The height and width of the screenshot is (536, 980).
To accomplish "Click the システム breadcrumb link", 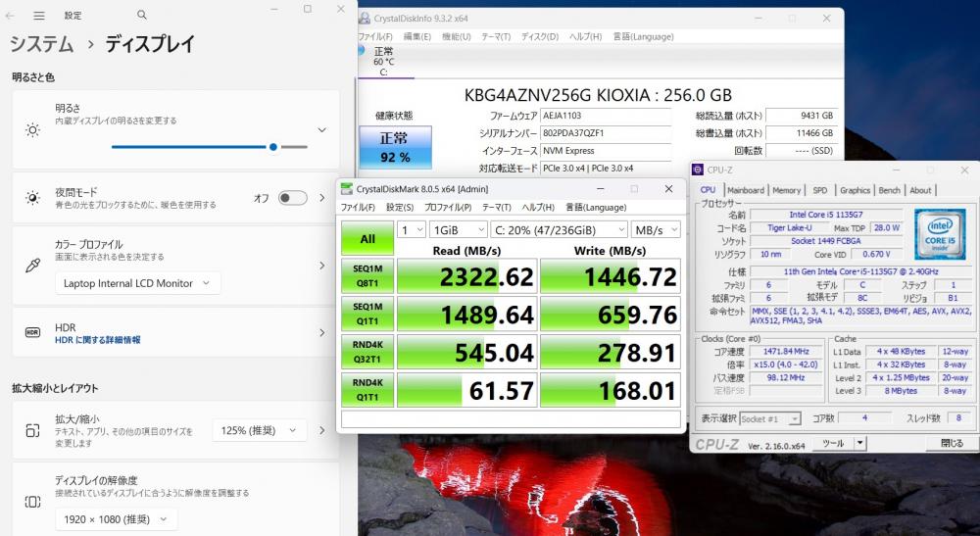I will tap(42, 44).
